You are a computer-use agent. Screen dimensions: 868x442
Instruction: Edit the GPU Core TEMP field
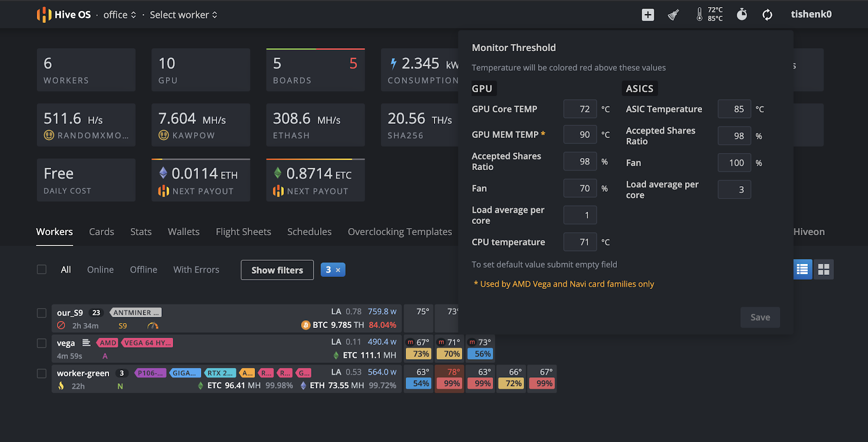click(x=580, y=109)
